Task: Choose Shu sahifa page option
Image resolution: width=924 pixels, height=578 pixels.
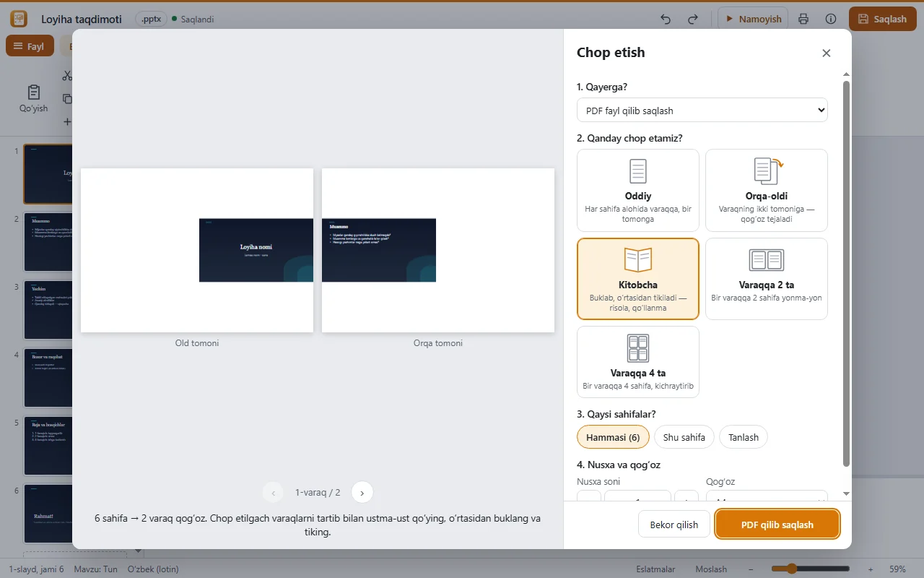Action: (x=684, y=437)
